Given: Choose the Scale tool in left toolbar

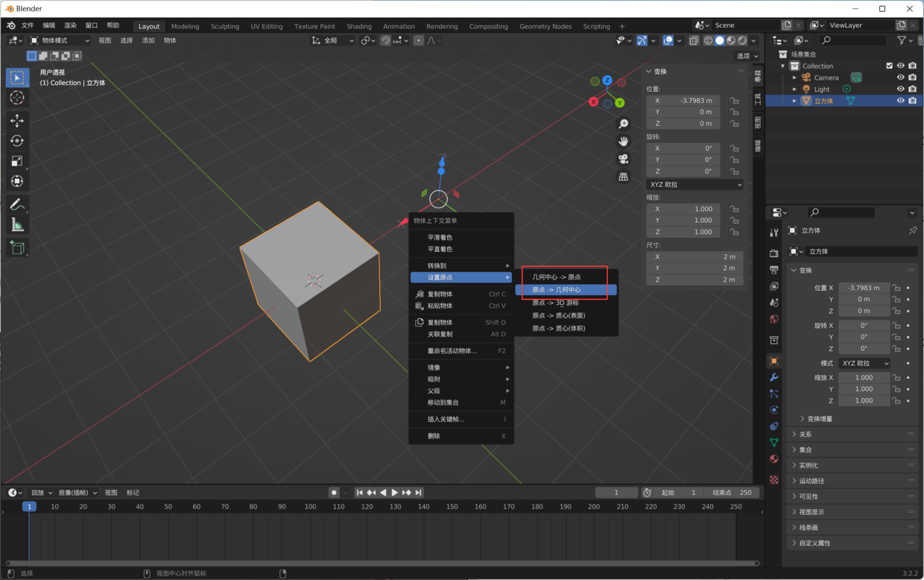Looking at the screenshot, I should click(x=17, y=161).
